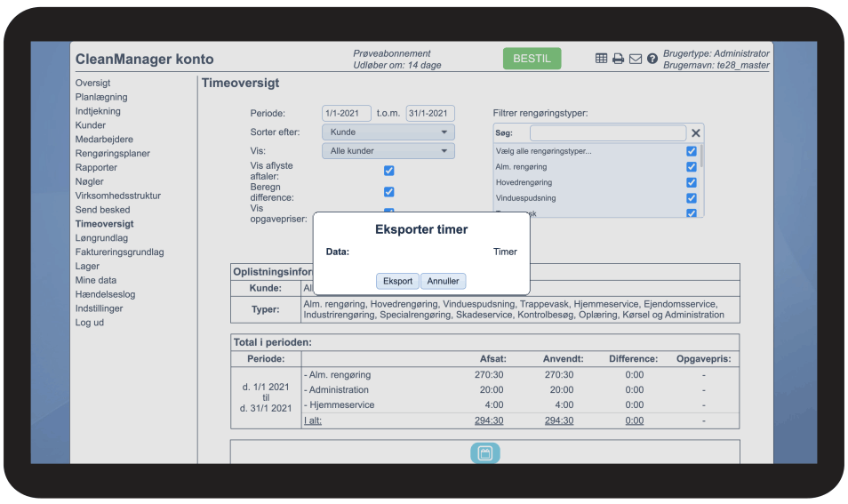Click Log ud in sidebar
Image resolution: width=848 pixels, height=504 pixels.
(x=89, y=322)
